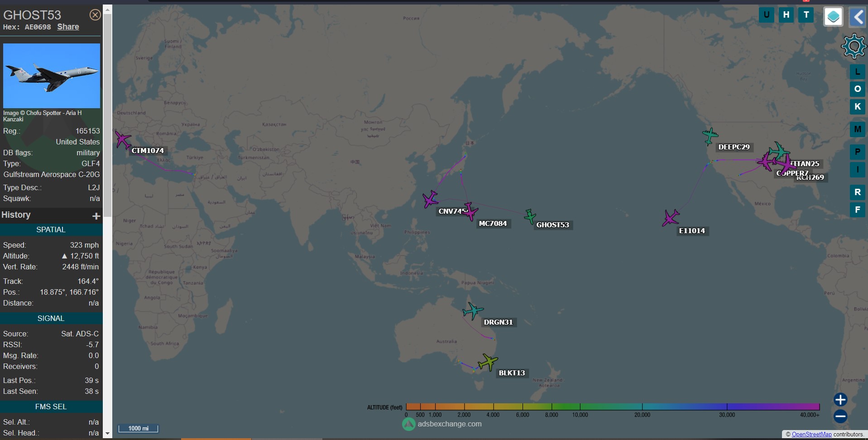Toggle the M map option button
868x440 pixels.
[857, 129]
